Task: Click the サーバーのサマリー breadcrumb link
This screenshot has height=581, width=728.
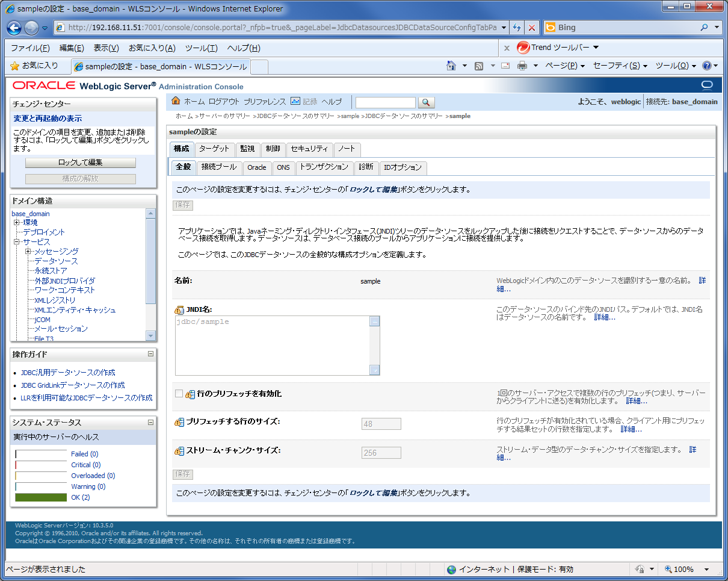Action: [226, 116]
